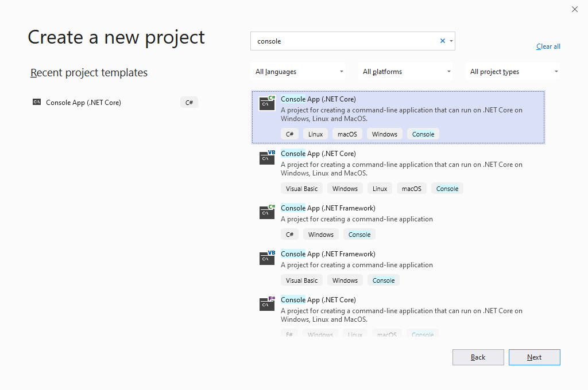The height and width of the screenshot is (390, 588).
Task: Click description of the VB .NET Framework template
Action: tap(357, 265)
